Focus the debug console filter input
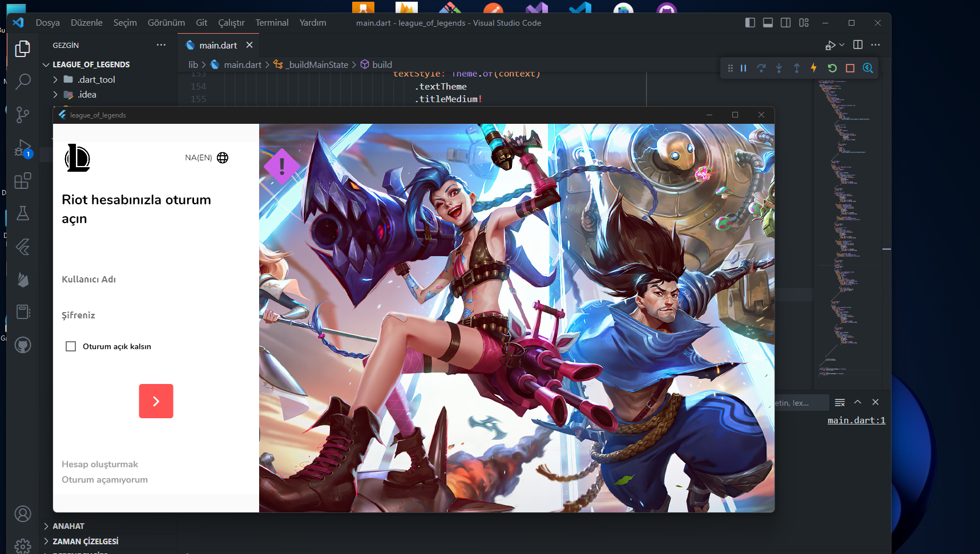The height and width of the screenshot is (554, 980). point(799,402)
